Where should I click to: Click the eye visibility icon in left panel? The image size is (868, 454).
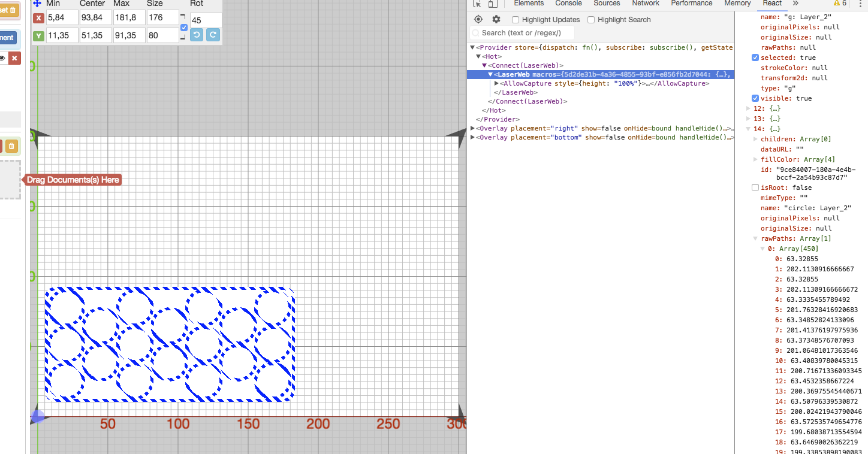point(2,58)
